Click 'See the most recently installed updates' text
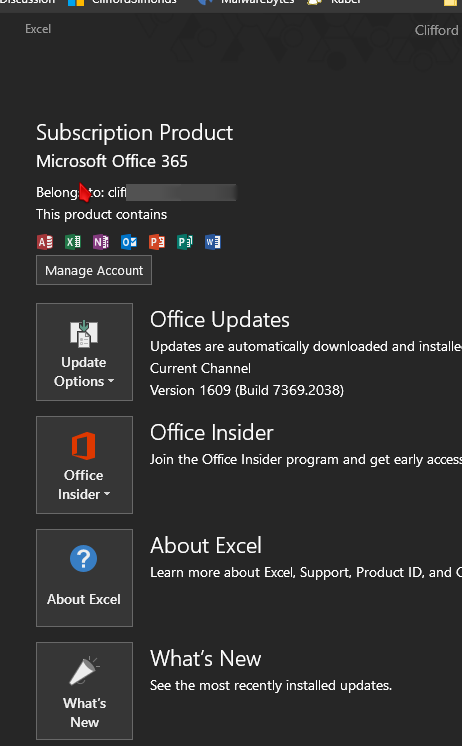This screenshot has height=746, width=462. coord(271,686)
